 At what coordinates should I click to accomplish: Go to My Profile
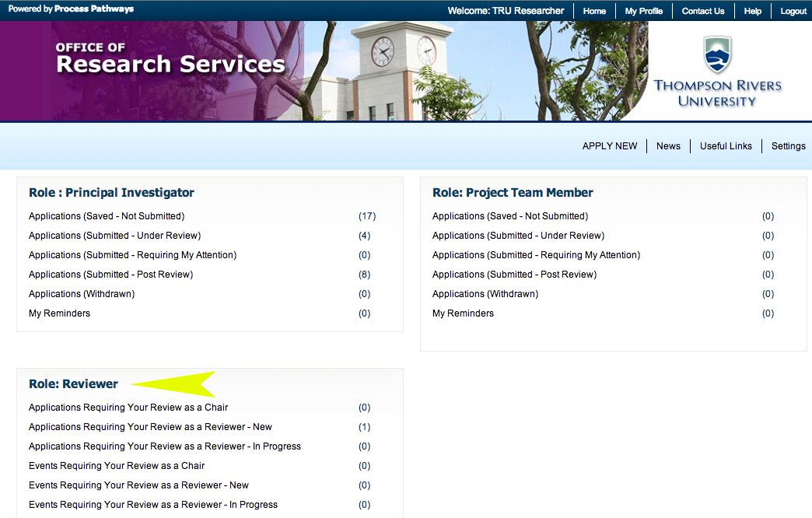643,11
